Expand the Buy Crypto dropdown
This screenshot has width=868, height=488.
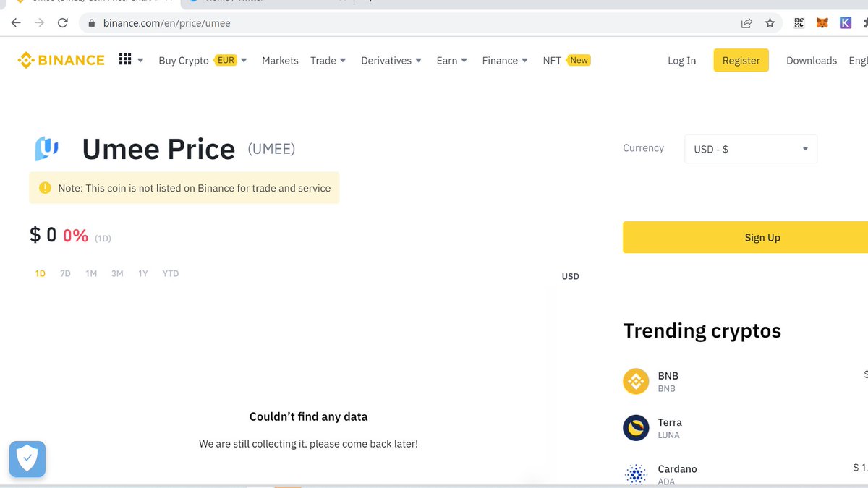tap(203, 61)
